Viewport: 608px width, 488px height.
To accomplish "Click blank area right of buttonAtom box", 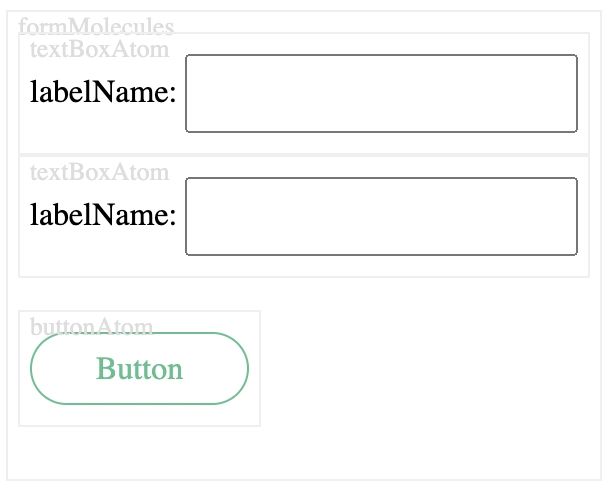I will pyautogui.click(x=420, y=369).
